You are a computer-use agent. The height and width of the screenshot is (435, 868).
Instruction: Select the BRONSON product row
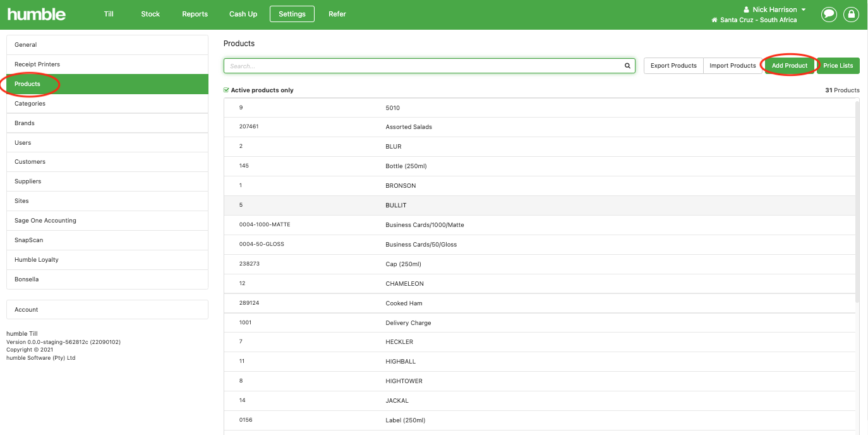pos(539,186)
